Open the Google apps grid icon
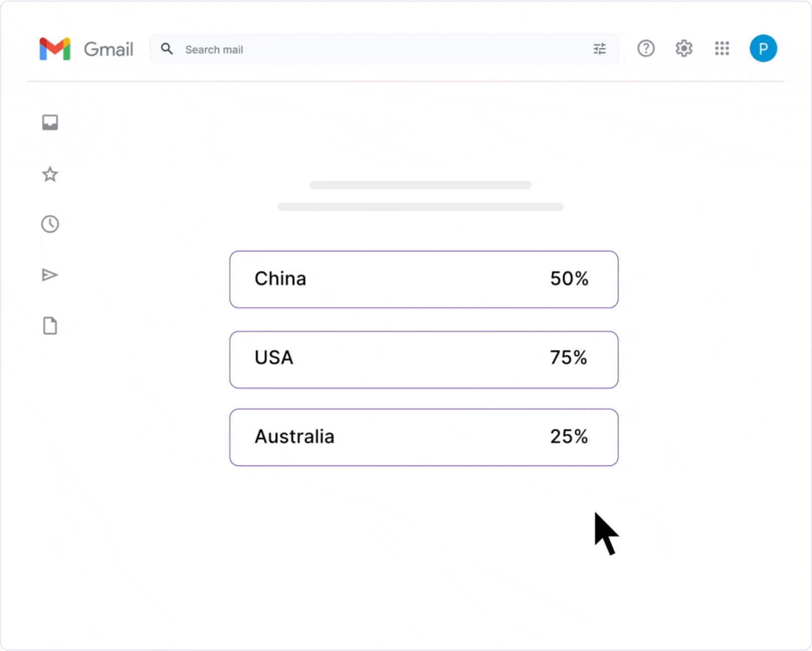This screenshot has height=651, width=812. 722,48
